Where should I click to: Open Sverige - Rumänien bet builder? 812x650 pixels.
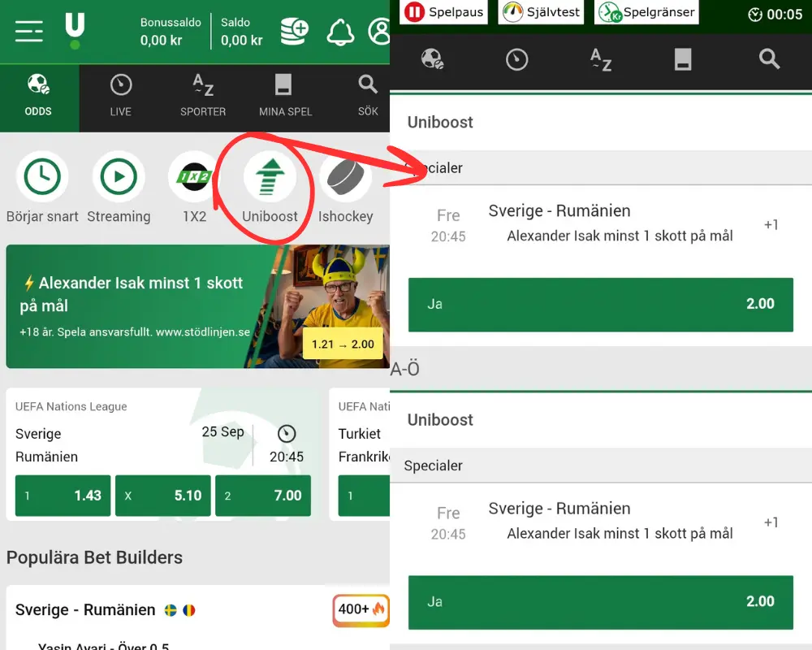[x=85, y=610]
